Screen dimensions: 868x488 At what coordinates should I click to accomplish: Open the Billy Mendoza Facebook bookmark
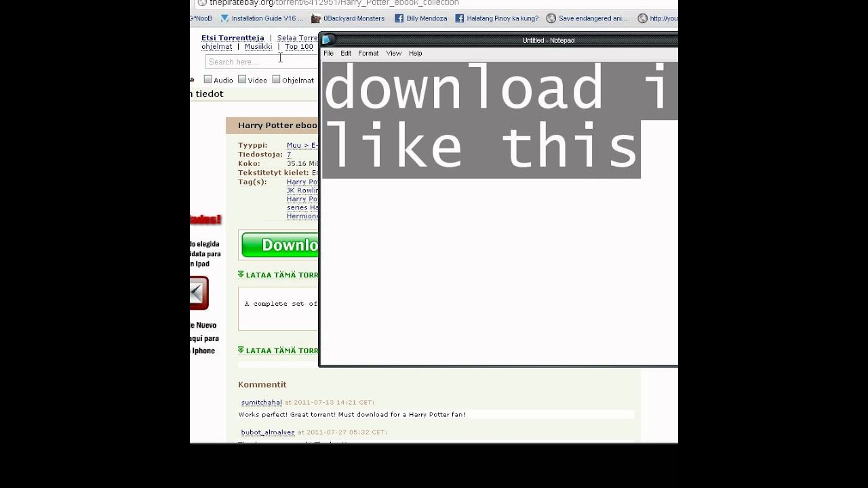coord(421,18)
